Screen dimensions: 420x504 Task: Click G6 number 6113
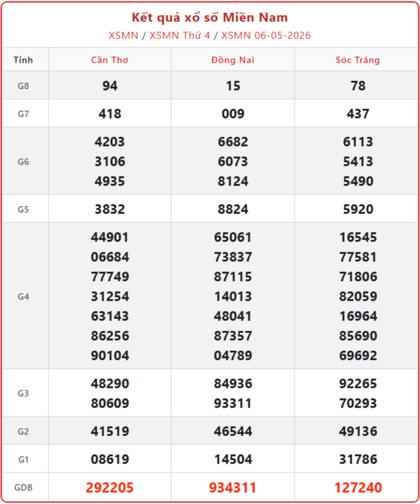(358, 142)
